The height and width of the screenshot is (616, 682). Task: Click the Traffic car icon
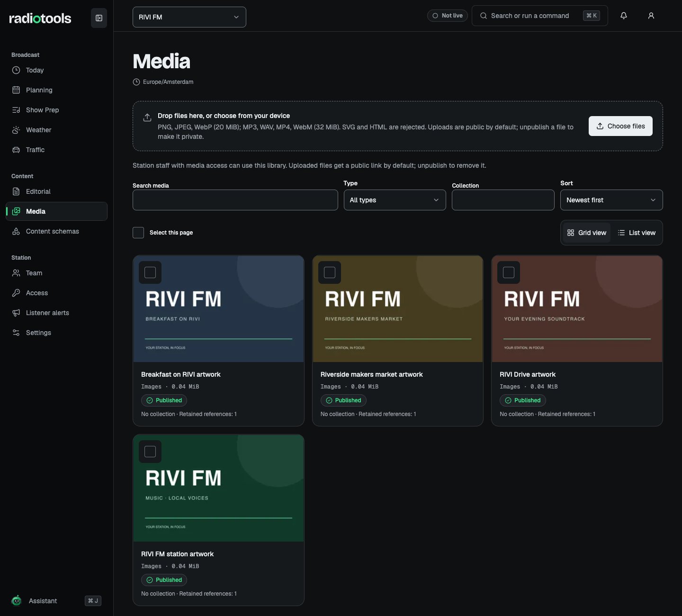pos(16,150)
